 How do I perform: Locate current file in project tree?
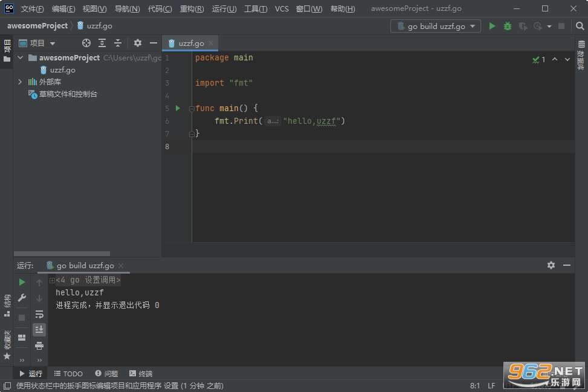[86, 43]
